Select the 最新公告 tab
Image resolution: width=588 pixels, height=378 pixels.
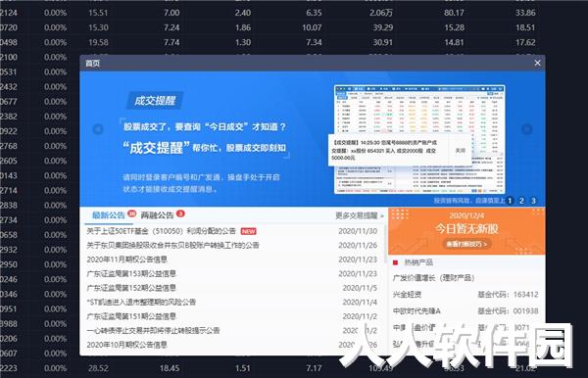click(x=109, y=215)
